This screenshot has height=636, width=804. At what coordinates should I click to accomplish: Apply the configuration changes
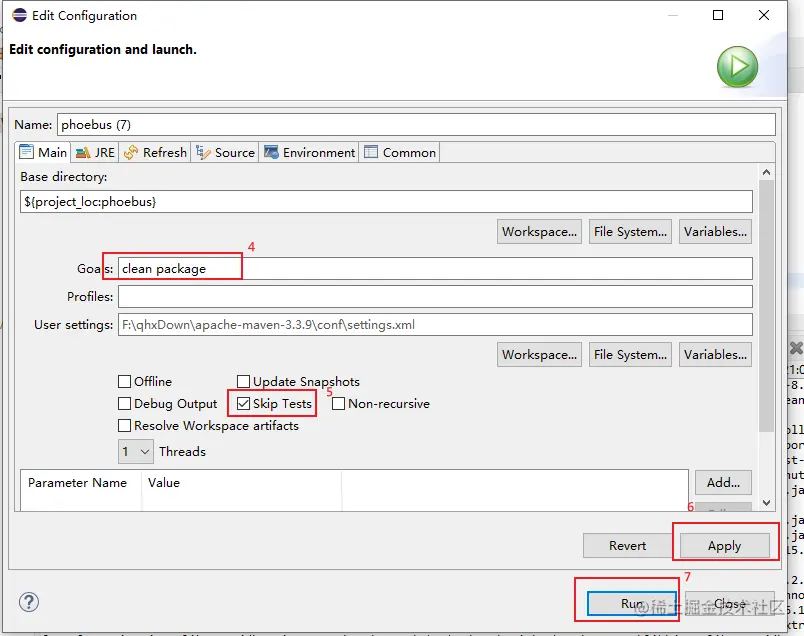[725, 546]
